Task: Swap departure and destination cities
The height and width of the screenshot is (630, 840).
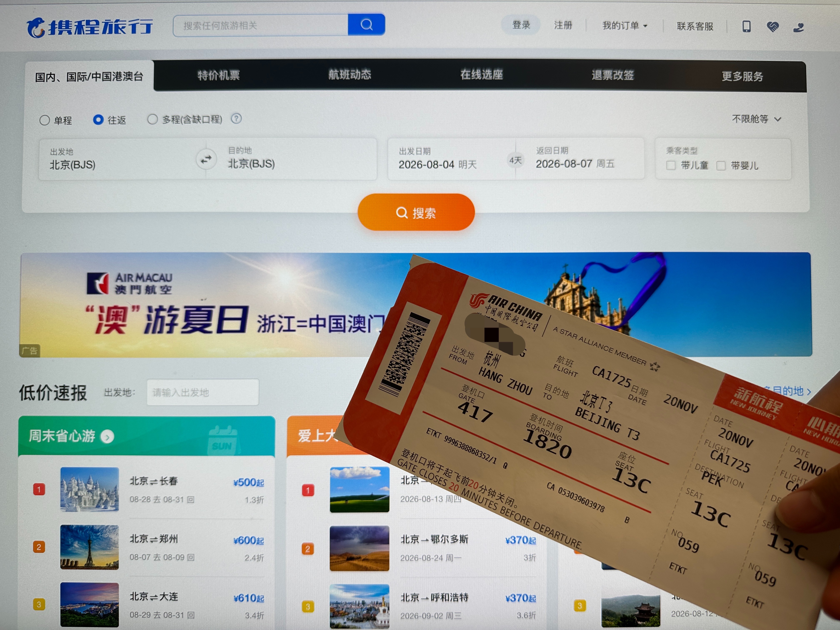Action: [x=206, y=160]
